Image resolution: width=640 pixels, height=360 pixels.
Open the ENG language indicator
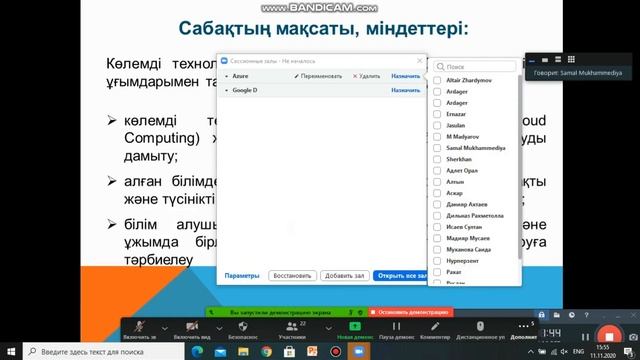(x=578, y=351)
